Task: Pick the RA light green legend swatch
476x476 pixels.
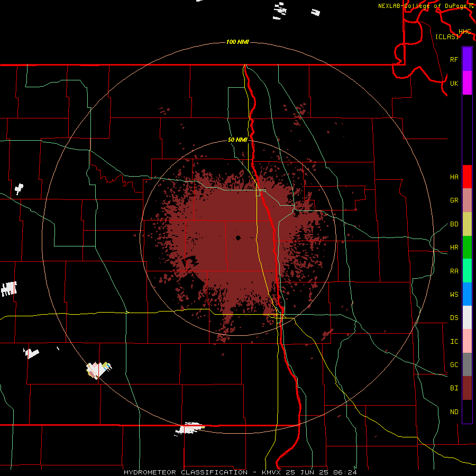Action: (467, 271)
